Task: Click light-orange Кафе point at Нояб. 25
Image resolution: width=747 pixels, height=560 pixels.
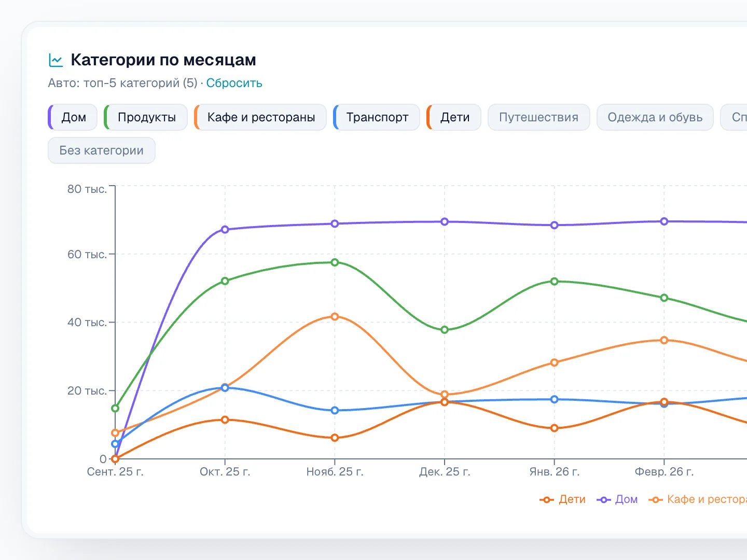Action: [335, 317]
